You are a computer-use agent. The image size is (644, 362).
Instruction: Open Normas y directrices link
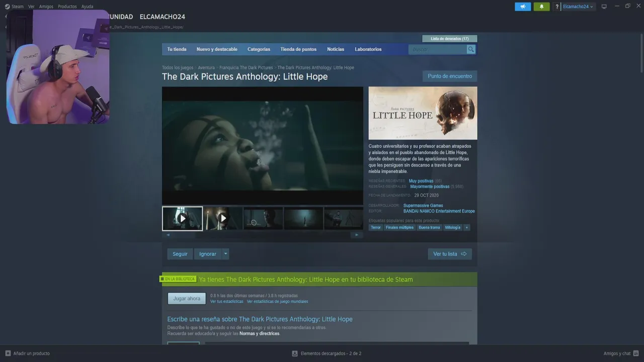coord(259,334)
